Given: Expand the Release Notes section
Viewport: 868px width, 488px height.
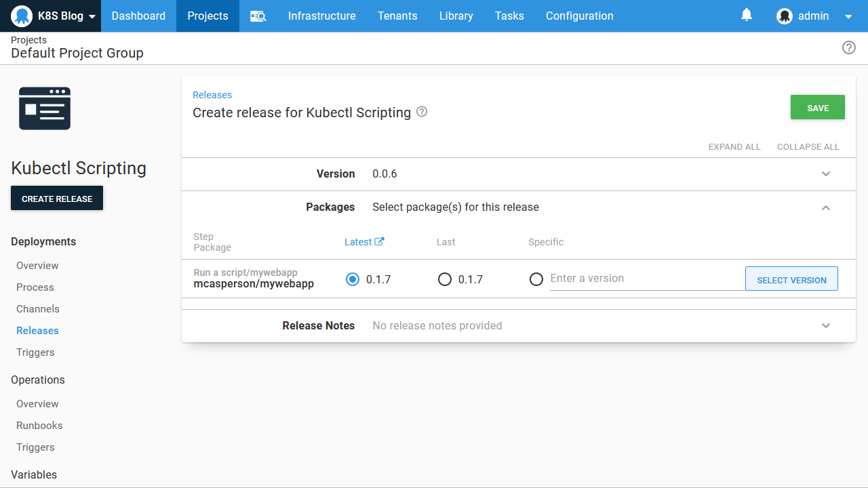Looking at the screenshot, I should coord(825,326).
